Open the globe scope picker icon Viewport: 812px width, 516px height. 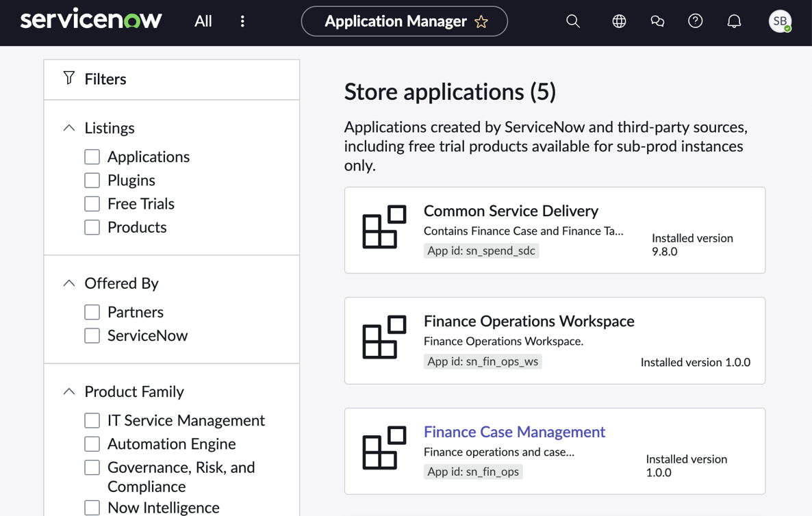[x=619, y=21]
